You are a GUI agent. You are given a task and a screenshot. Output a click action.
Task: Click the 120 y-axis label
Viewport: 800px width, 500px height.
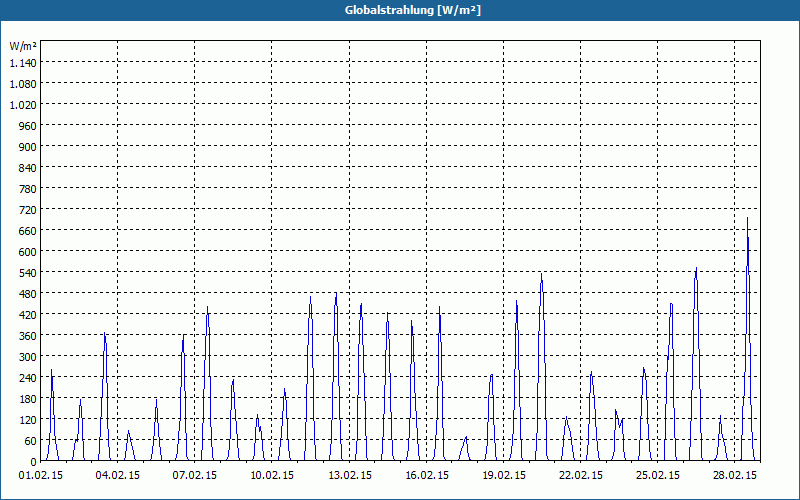(28, 420)
